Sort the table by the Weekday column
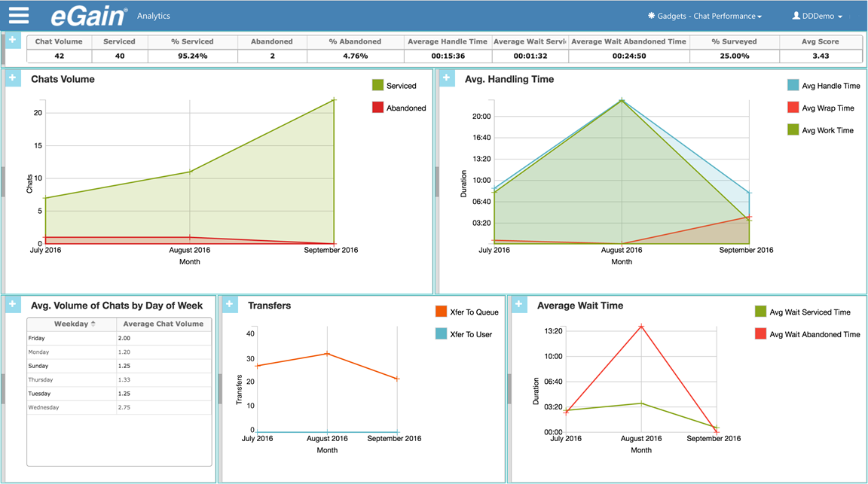Viewport: 868px width, 484px height. pos(73,324)
